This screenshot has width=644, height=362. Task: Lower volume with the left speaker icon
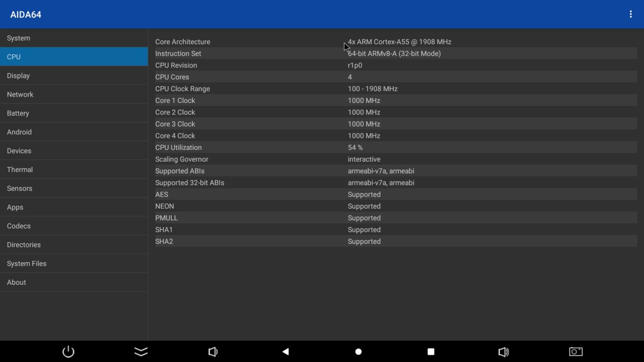(213, 352)
